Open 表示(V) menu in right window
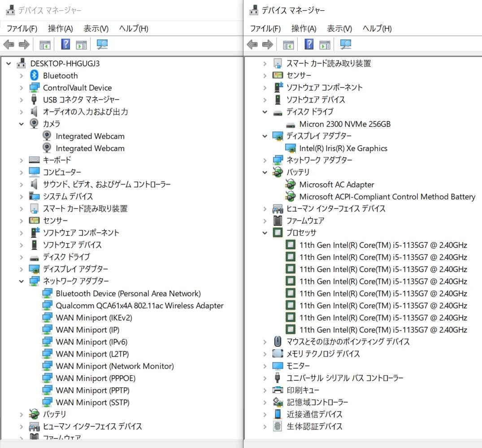Viewport: 482px width, 448px height. point(339,29)
